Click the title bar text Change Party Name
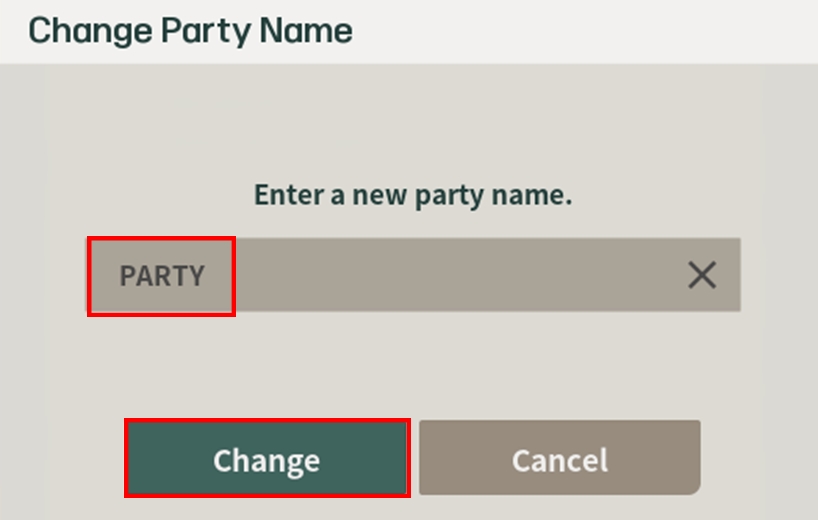Image resolution: width=818 pixels, height=520 pixels. tap(190, 30)
